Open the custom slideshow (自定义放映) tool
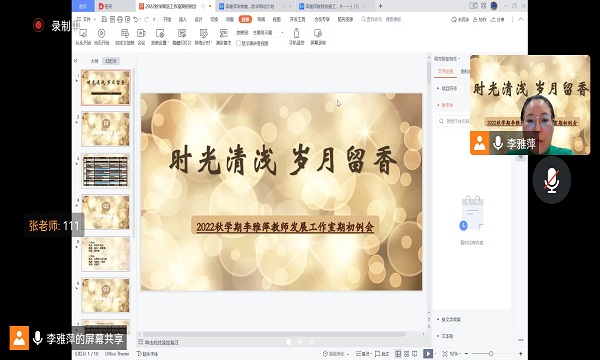Screen dimensions: 600x360 coord(125,37)
